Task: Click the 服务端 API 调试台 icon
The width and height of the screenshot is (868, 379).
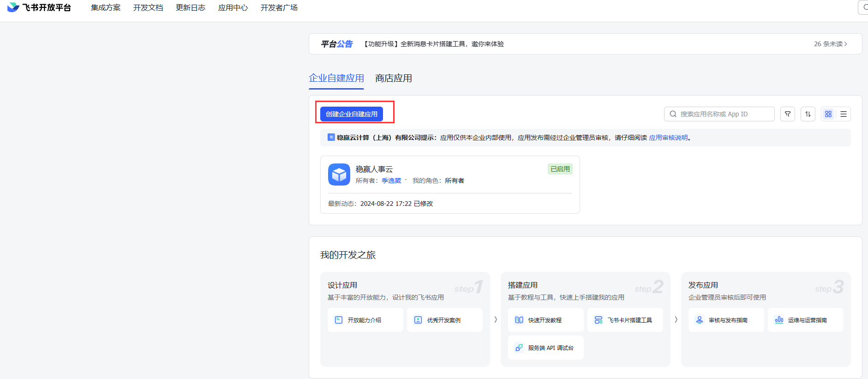Action: (519, 348)
